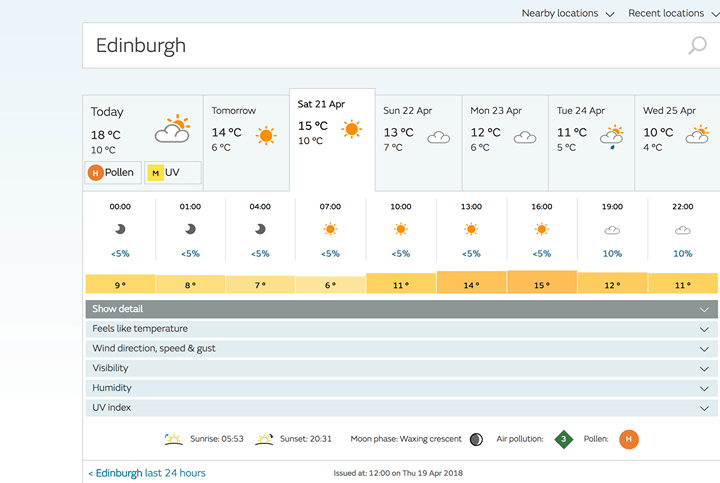Open the Recent locations dropdown
Screen dimensions: 720x483
click(x=672, y=13)
